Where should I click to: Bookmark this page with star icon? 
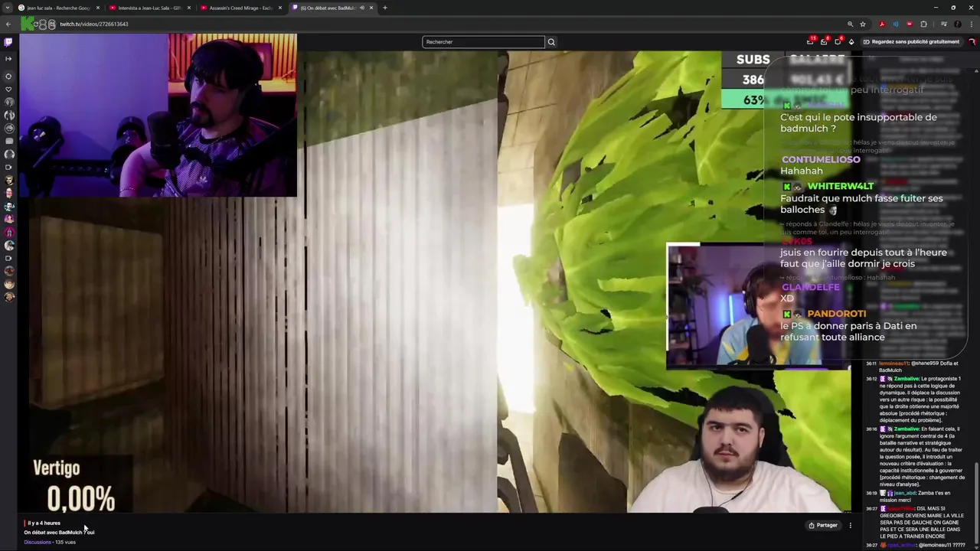[x=863, y=24]
